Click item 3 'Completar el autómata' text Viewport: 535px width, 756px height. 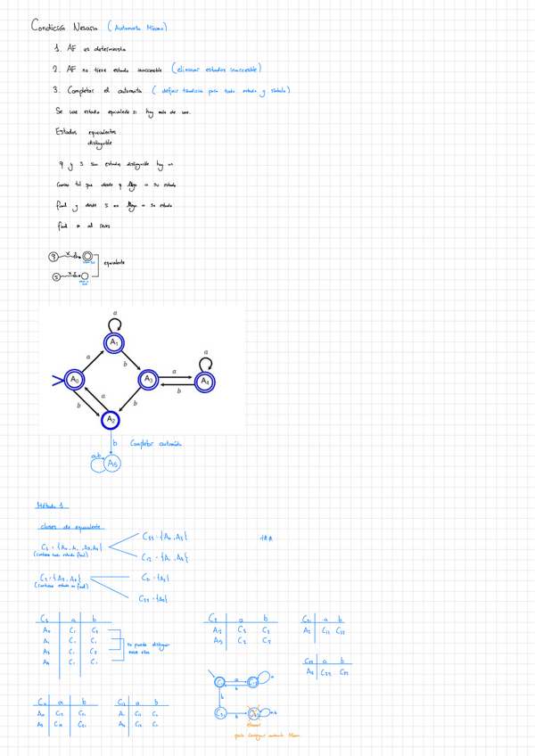tap(98, 90)
